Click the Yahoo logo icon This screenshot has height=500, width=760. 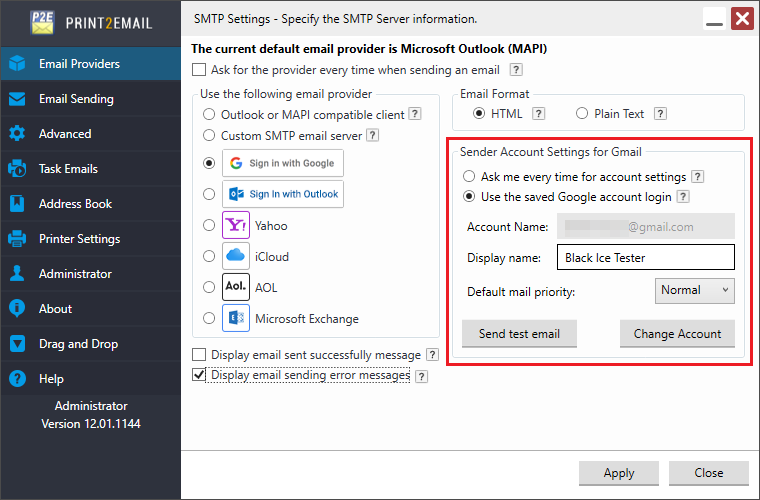tap(236, 225)
